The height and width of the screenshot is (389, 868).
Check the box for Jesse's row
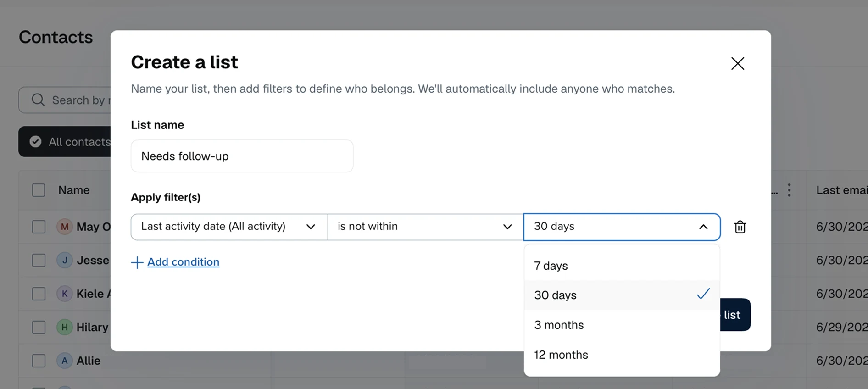(x=39, y=260)
